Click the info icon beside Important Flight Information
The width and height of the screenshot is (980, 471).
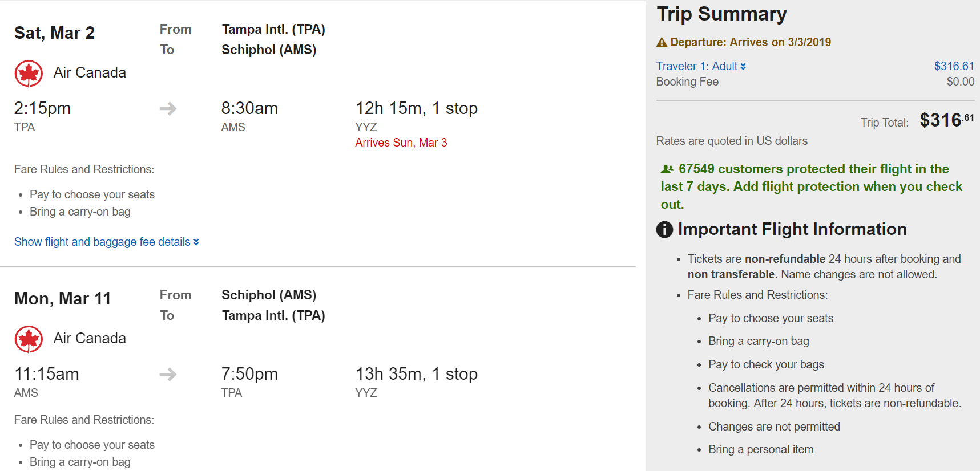(664, 229)
